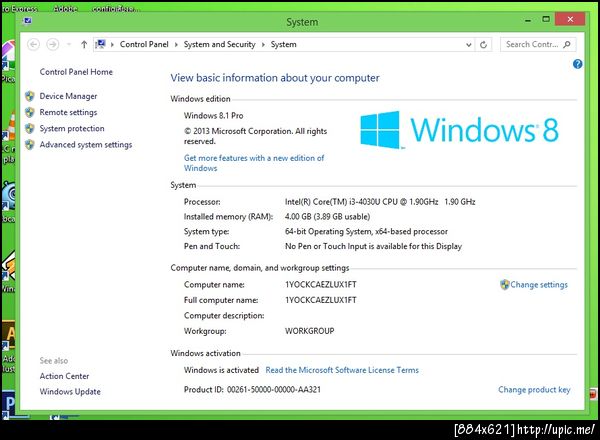The width and height of the screenshot is (600, 440).
Task: Expand the chevron before Control Panel
Action: (x=112, y=45)
